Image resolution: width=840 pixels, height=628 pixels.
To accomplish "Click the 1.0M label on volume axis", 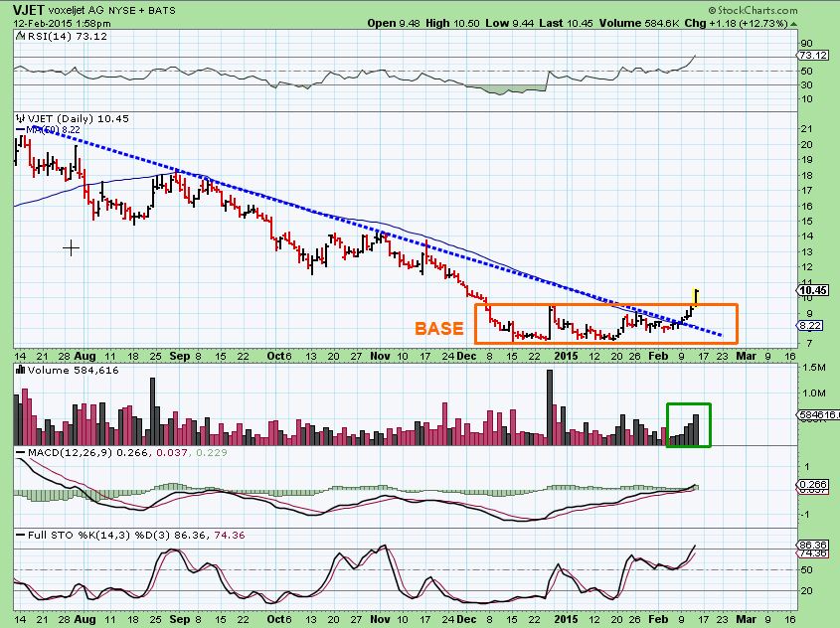I will tap(814, 392).
